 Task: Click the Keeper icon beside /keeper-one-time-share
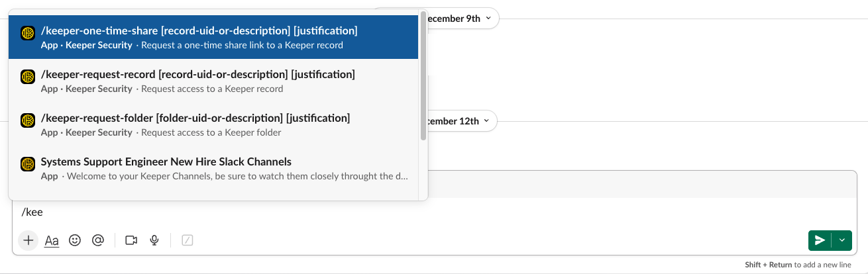click(28, 33)
